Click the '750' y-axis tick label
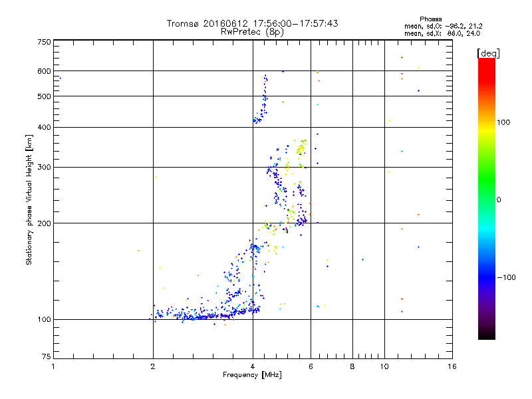Viewport: 532px width, 399px height. 44,42
